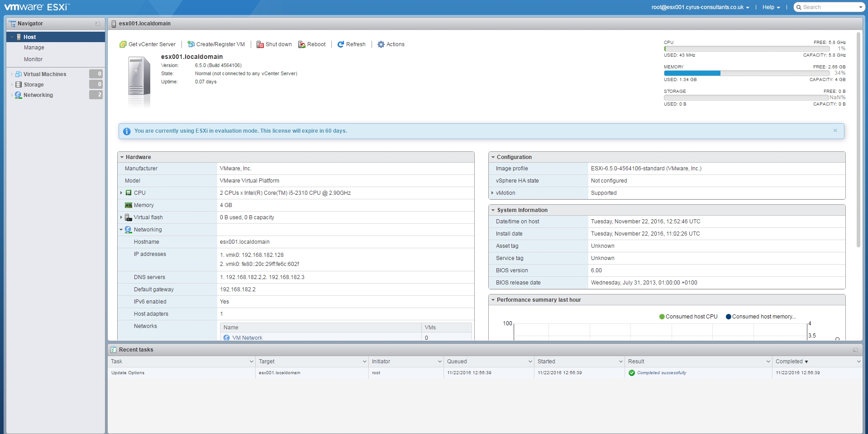Collapse Performance summary last hour panel
The image size is (868, 434).
point(493,300)
